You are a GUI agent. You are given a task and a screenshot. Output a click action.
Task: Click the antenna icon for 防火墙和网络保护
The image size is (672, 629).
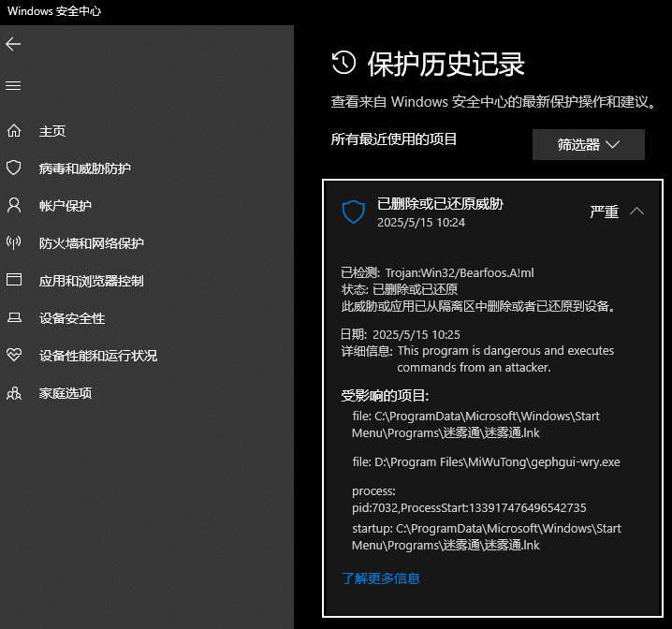pos(14,242)
